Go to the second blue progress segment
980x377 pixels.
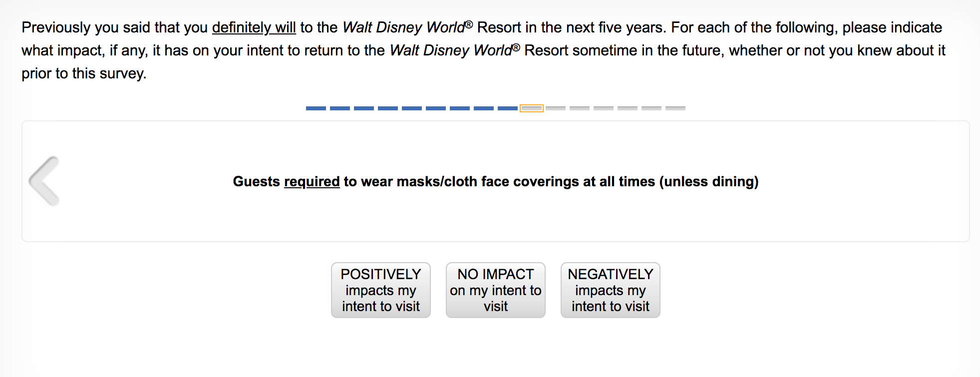[339, 108]
